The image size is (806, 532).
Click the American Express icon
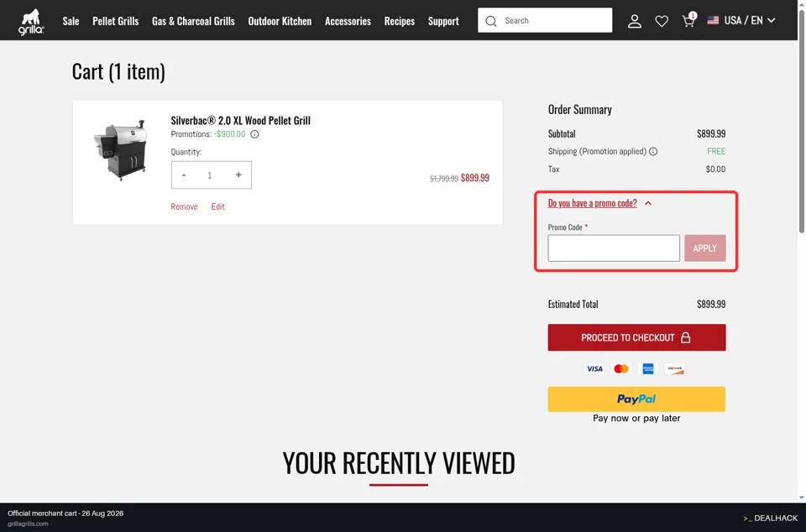pyautogui.click(x=648, y=368)
